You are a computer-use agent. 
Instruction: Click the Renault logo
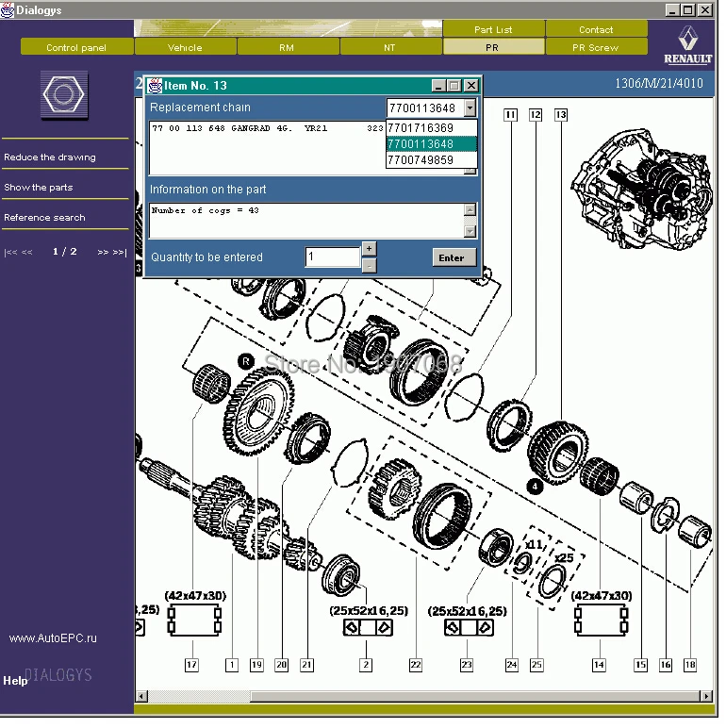pos(687,45)
